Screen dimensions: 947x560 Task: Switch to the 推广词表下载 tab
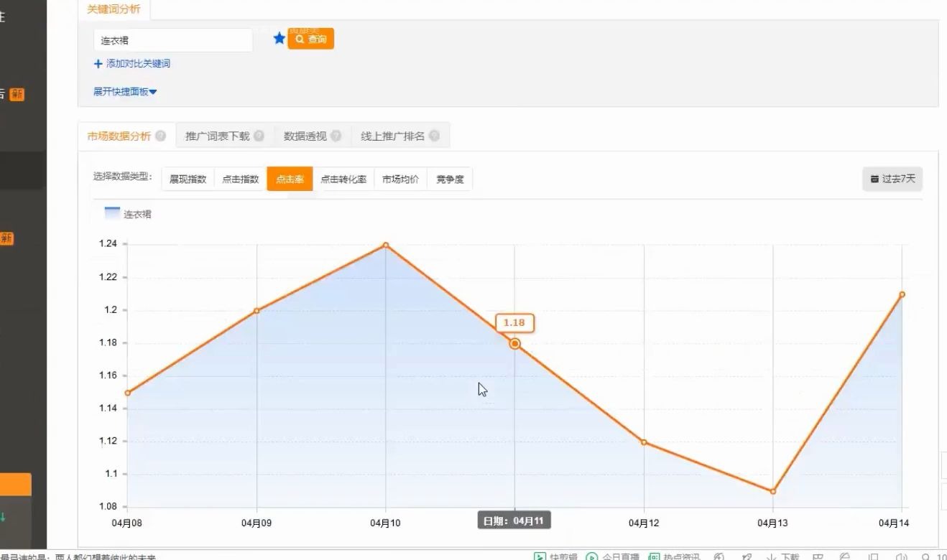click(224, 136)
